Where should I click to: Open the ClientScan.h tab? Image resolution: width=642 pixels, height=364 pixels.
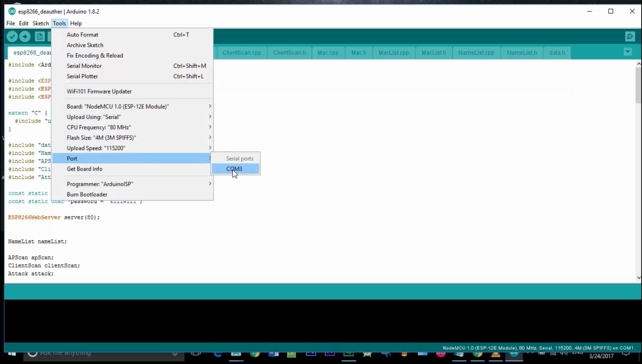(x=289, y=53)
